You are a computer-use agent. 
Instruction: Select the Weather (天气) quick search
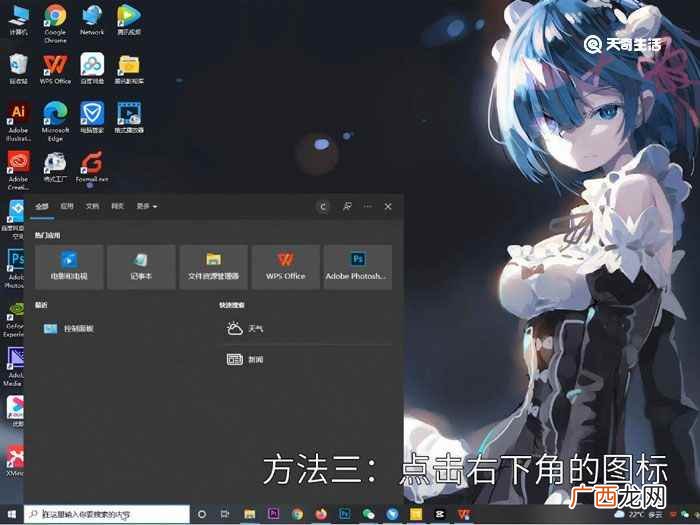click(x=245, y=329)
